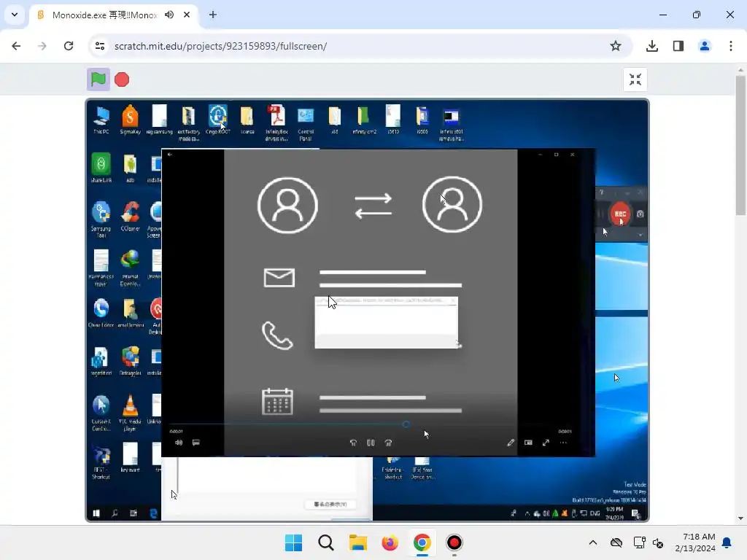747x560 pixels.
Task: Click VLC media player icon on the stage
Action: [x=130, y=413]
